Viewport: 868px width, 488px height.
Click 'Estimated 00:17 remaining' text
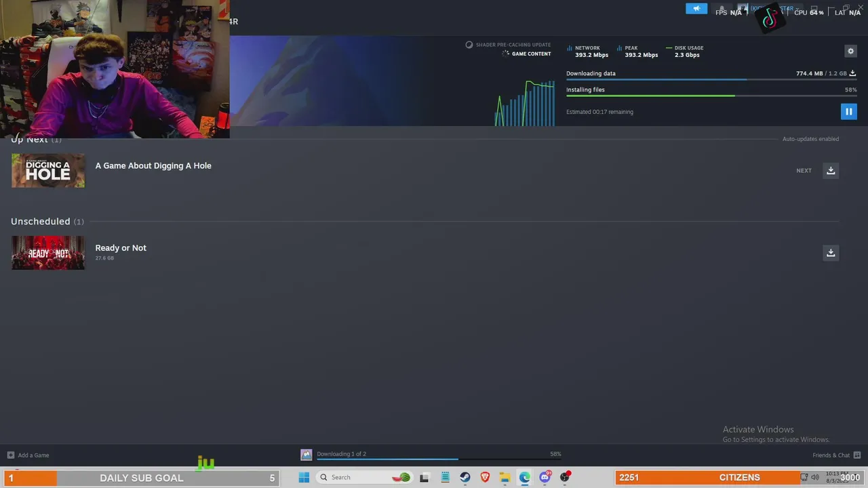[x=599, y=112]
